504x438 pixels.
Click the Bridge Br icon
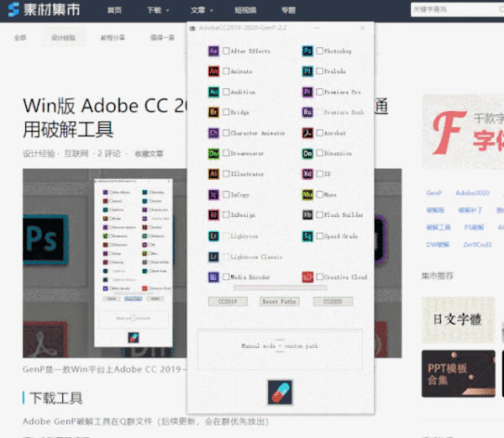[x=213, y=113]
